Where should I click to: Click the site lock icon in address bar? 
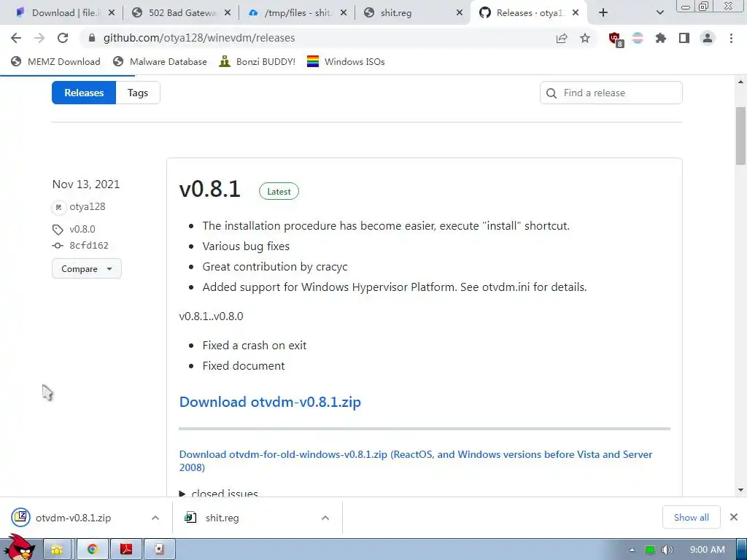tap(92, 38)
